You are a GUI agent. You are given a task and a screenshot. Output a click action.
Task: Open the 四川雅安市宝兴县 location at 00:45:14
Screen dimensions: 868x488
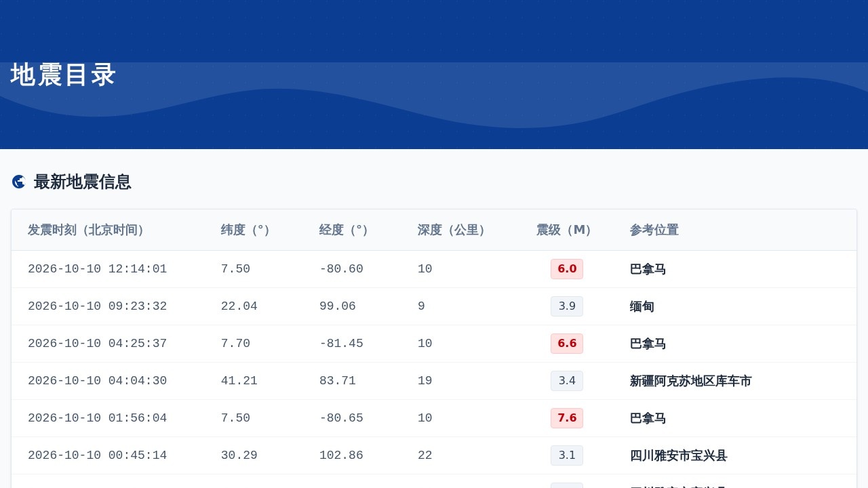679,455
